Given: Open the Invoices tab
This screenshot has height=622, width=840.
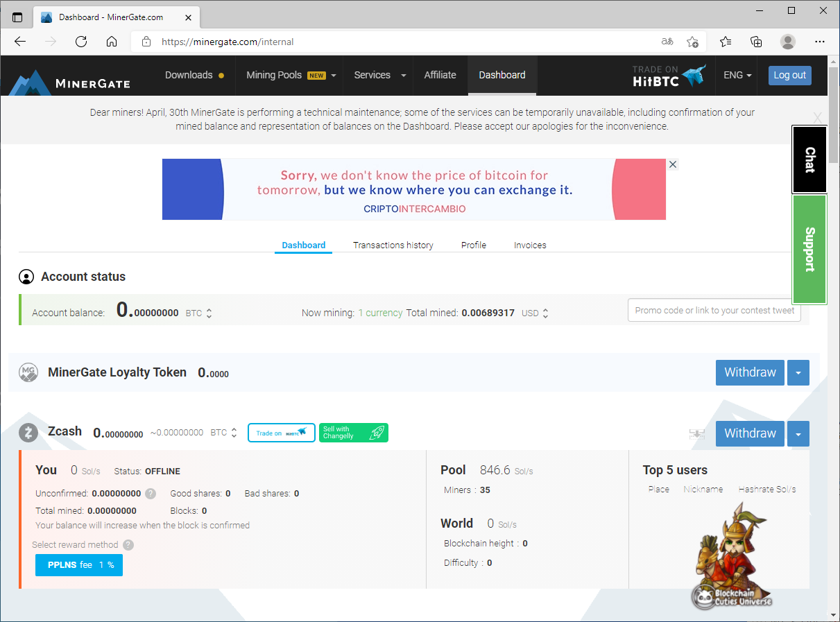Looking at the screenshot, I should pos(530,245).
